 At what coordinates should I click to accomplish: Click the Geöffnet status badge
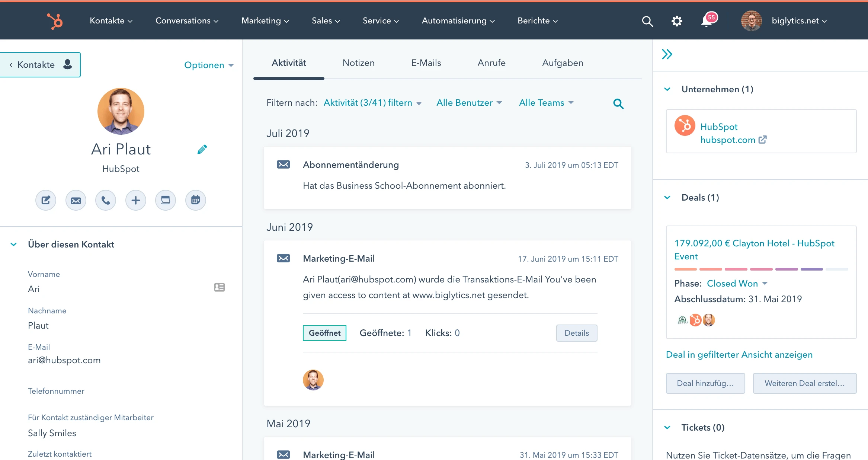(x=324, y=333)
